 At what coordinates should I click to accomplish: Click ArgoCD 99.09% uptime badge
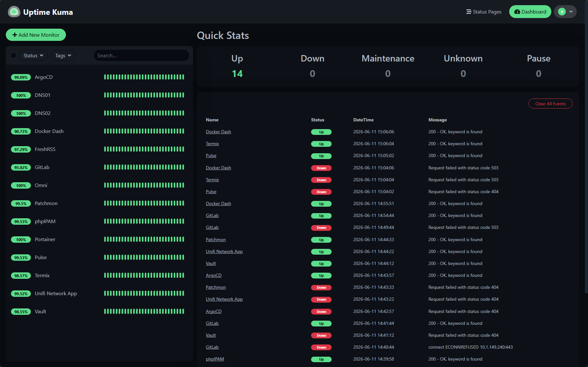click(21, 77)
